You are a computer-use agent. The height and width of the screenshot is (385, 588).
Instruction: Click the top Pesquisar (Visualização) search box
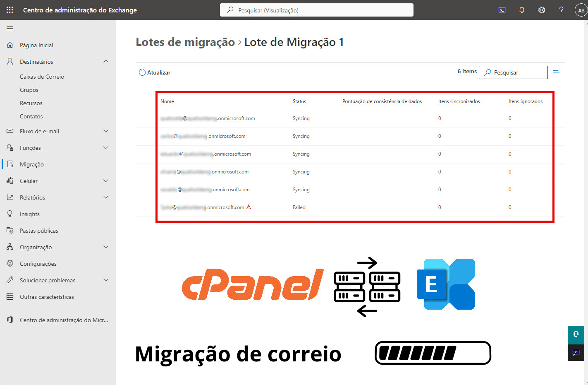pyautogui.click(x=317, y=10)
